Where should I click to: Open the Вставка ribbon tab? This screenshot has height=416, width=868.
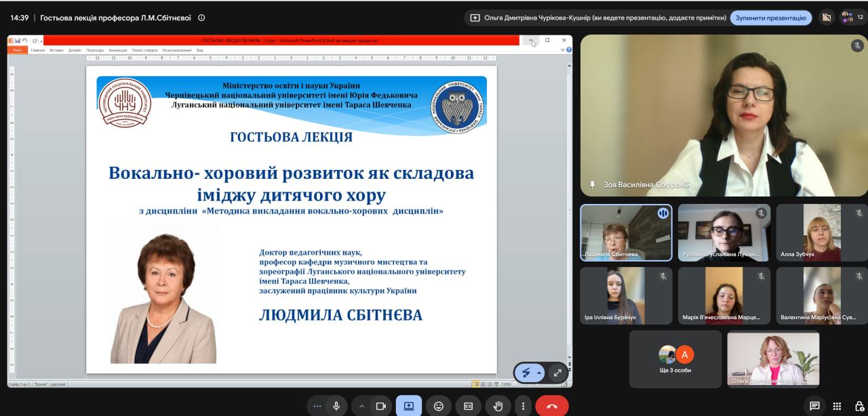click(56, 50)
